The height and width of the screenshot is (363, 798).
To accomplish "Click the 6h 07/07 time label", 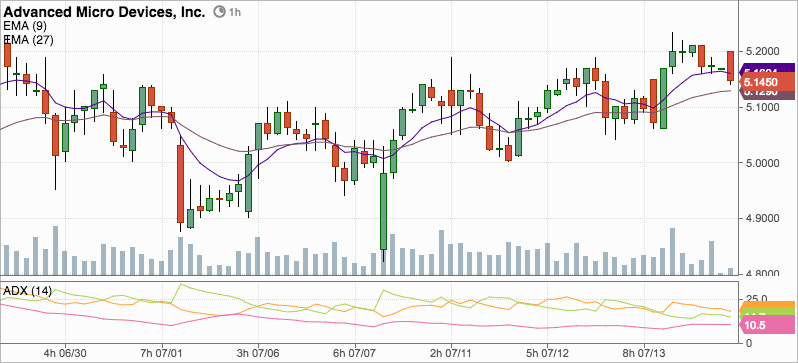I will coord(355,353).
